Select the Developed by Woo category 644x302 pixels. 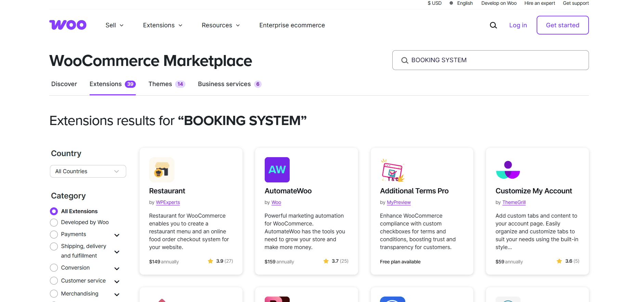(x=54, y=222)
